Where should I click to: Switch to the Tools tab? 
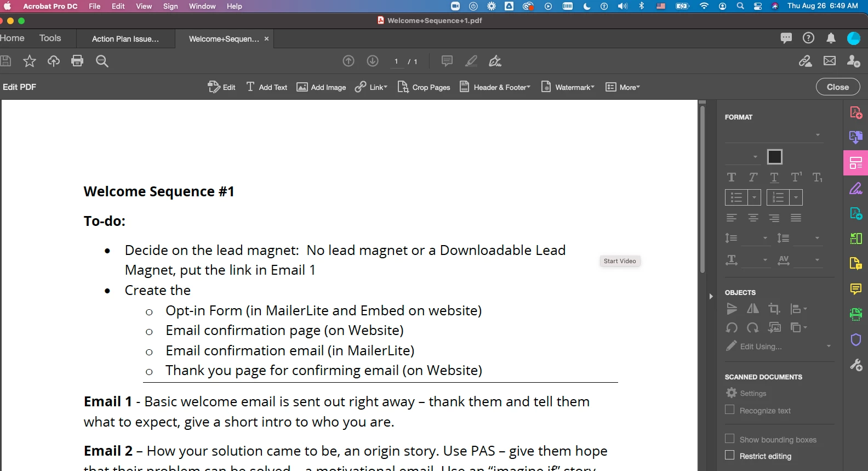(50, 38)
